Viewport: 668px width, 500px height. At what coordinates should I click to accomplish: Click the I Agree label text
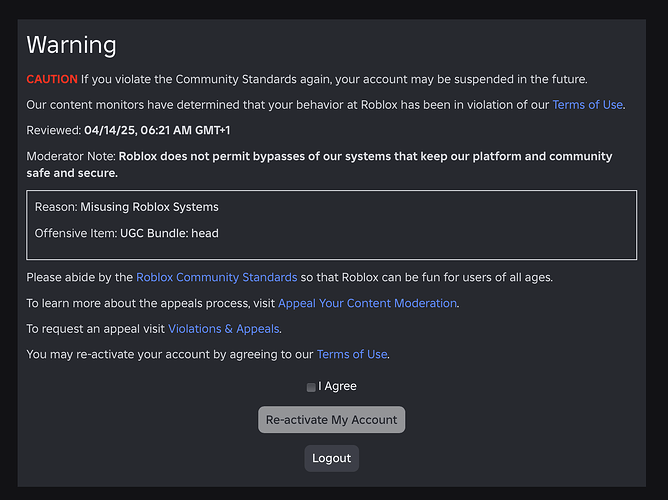click(x=337, y=386)
